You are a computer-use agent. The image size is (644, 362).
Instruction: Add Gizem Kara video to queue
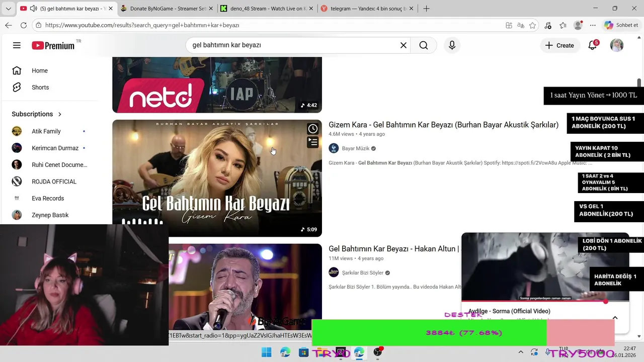(313, 143)
